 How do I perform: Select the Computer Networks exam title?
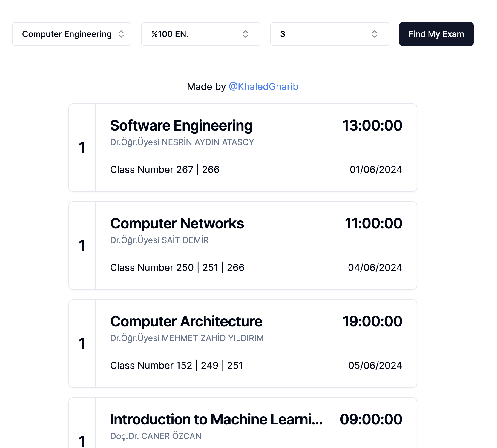(177, 223)
